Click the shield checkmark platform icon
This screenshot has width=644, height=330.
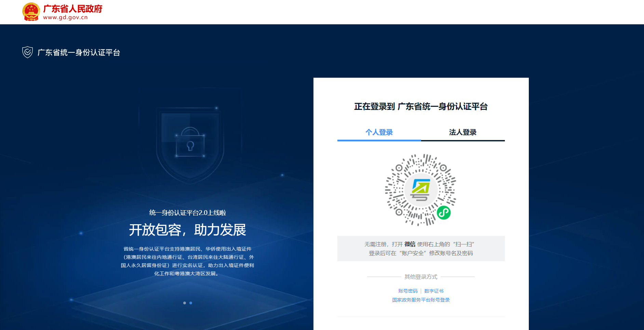[27, 52]
